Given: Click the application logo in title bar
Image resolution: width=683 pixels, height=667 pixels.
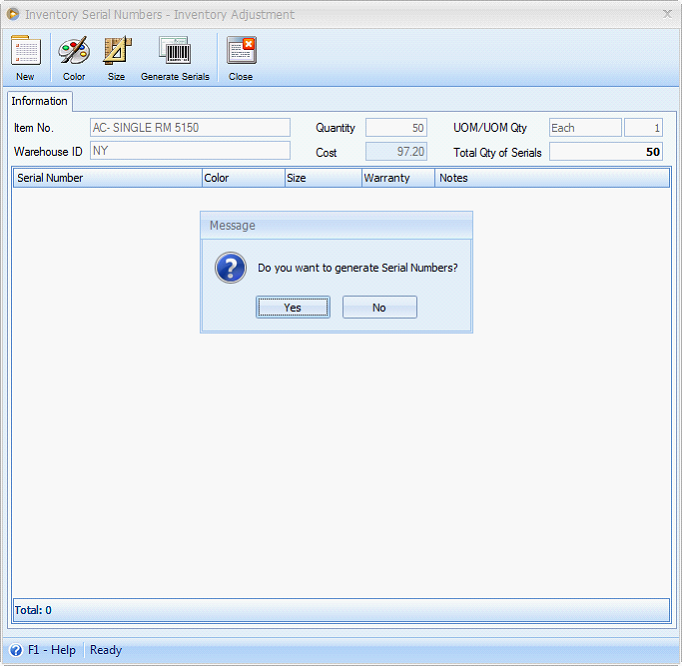Looking at the screenshot, I should point(13,14).
